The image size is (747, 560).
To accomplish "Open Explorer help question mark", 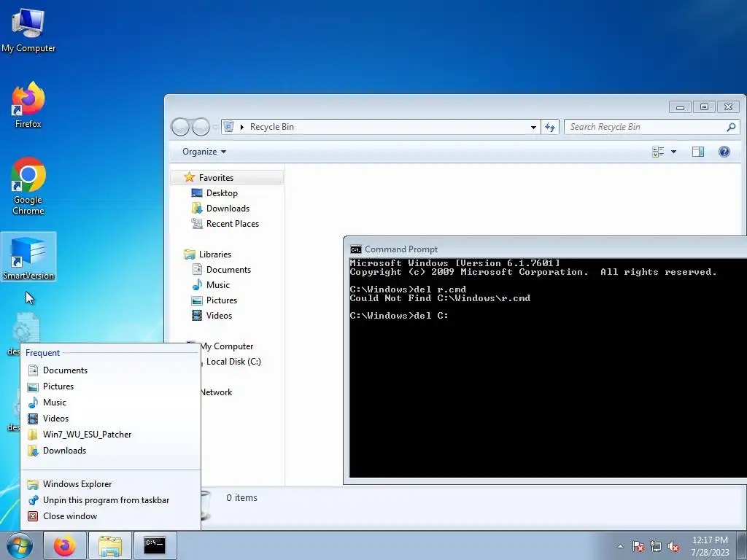I will click(x=724, y=152).
